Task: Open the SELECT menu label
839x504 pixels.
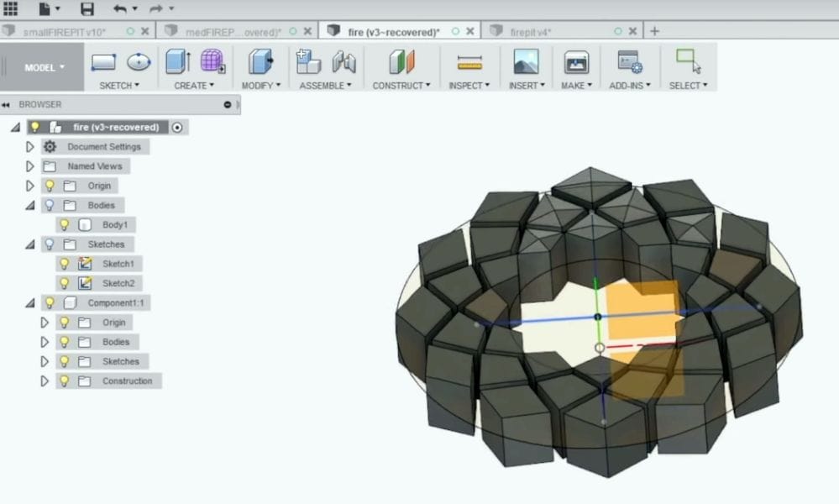Action: [x=688, y=86]
